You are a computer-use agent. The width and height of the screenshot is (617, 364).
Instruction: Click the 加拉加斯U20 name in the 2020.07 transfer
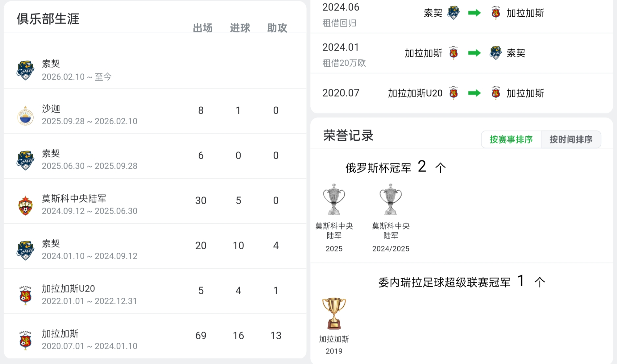[415, 93]
